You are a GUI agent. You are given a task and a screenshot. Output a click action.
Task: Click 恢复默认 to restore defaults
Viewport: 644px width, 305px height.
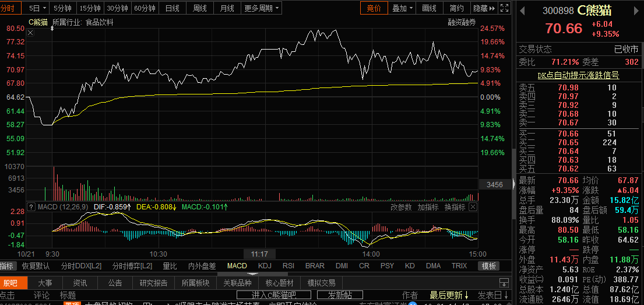pyautogui.click(x=36, y=266)
